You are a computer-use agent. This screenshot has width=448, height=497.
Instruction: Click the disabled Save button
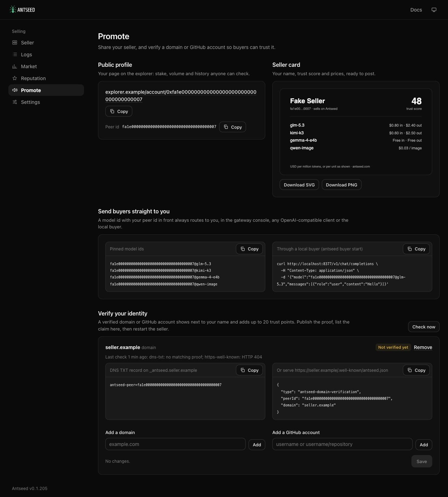point(422,461)
